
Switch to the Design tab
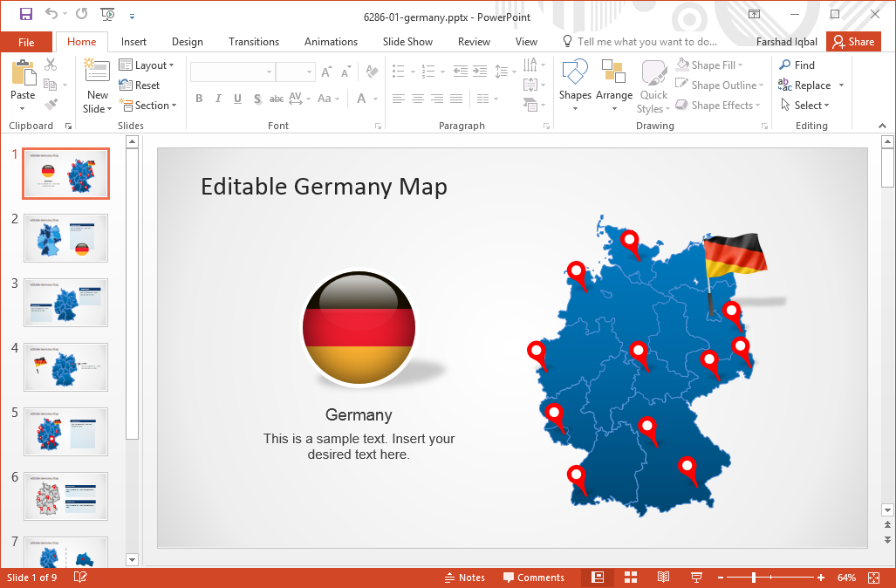click(188, 42)
